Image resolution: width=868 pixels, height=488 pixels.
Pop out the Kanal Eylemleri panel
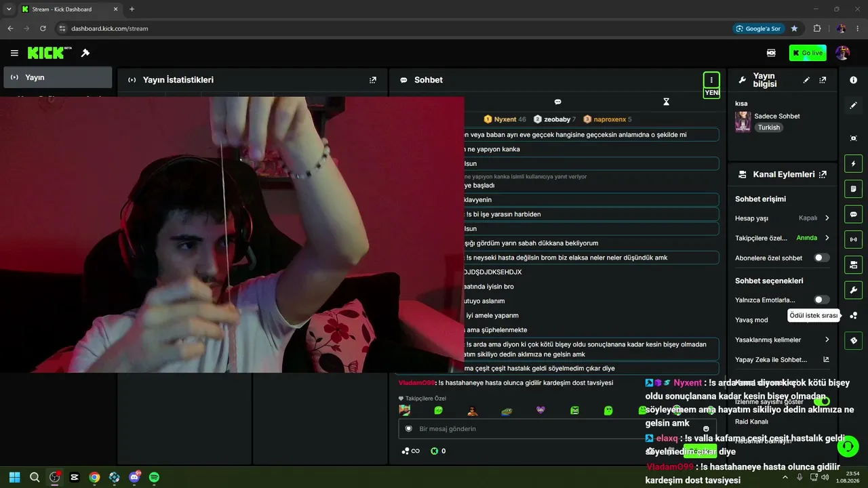tap(823, 174)
